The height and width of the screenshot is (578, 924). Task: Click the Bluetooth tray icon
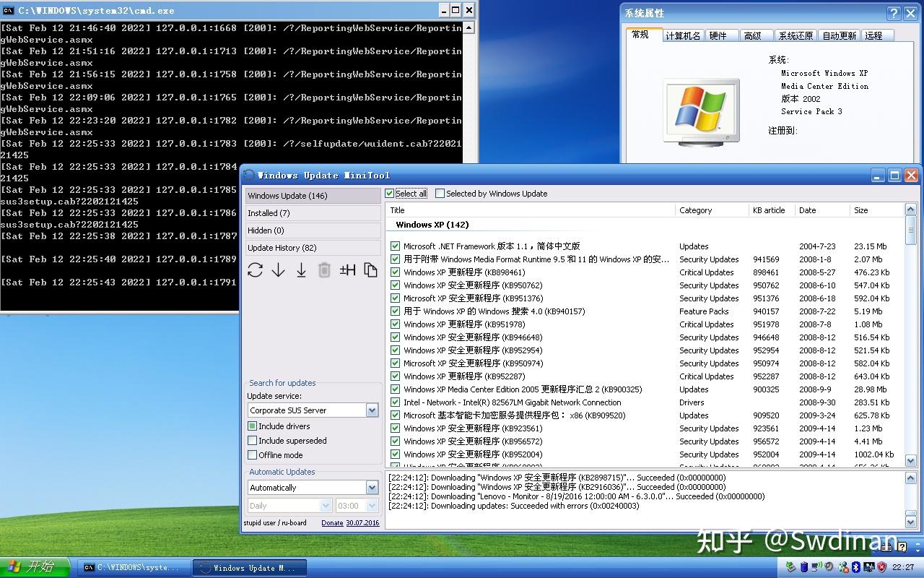855,567
